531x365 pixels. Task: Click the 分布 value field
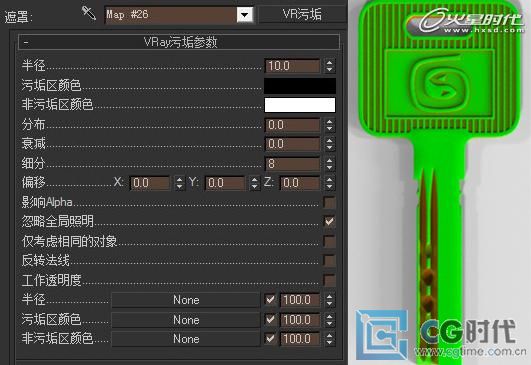292,125
